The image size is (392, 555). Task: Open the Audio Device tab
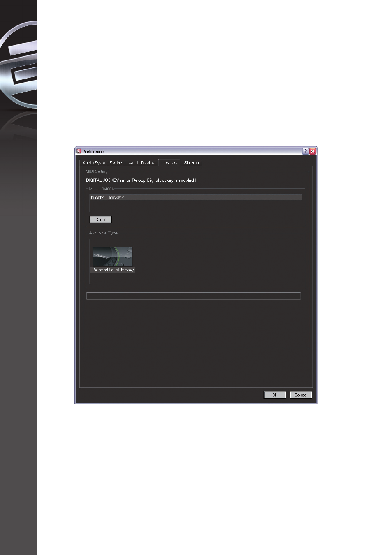point(142,163)
